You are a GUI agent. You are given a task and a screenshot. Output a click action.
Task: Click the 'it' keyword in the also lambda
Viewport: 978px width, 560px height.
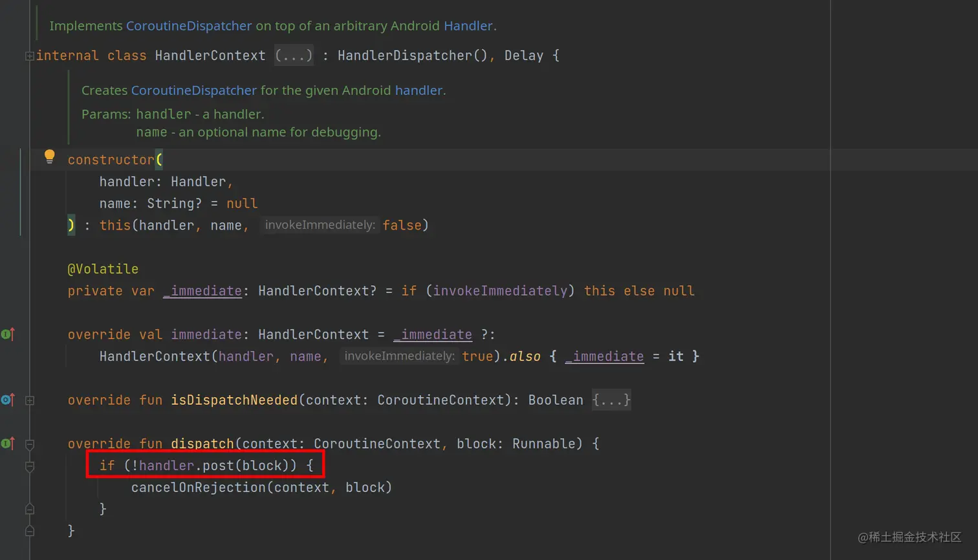676,356
